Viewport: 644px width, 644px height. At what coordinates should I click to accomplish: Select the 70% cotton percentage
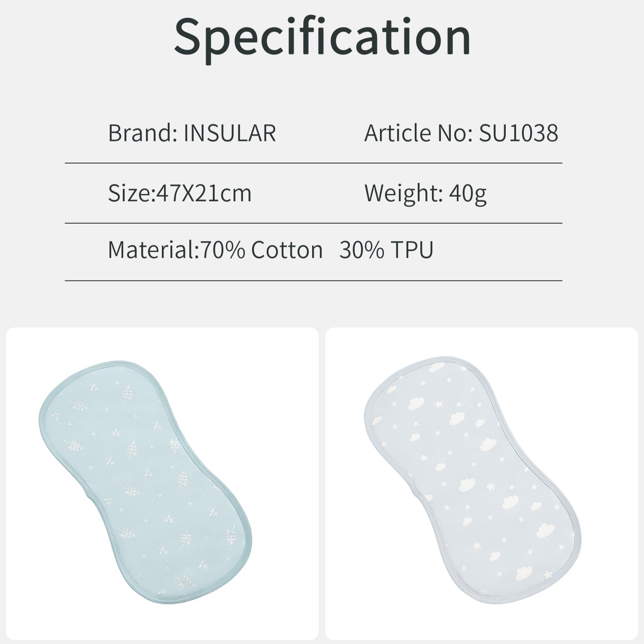point(222,250)
